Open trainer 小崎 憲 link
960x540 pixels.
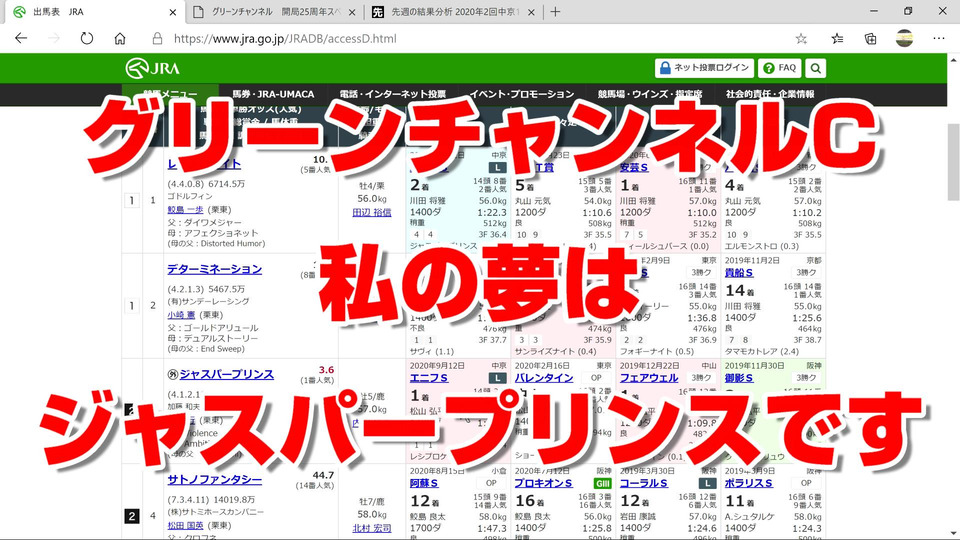(181, 315)
